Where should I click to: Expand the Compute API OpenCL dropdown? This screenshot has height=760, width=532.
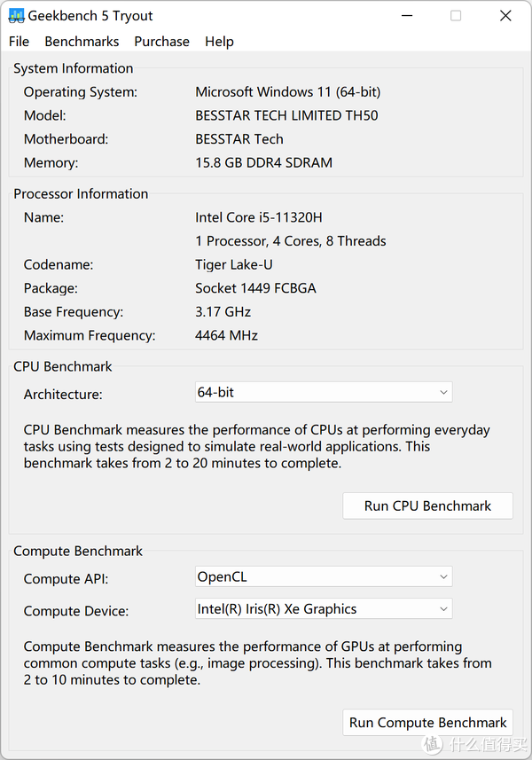click(323, 577)
